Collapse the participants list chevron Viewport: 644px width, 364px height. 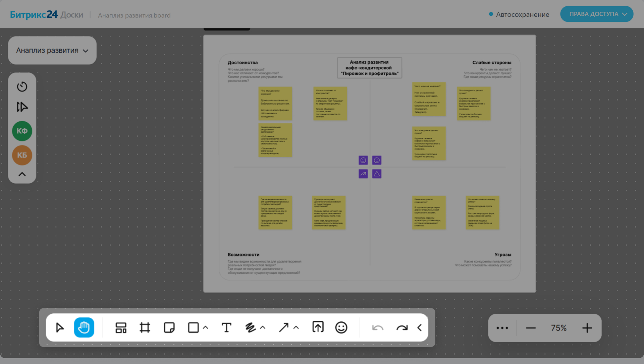22,174
